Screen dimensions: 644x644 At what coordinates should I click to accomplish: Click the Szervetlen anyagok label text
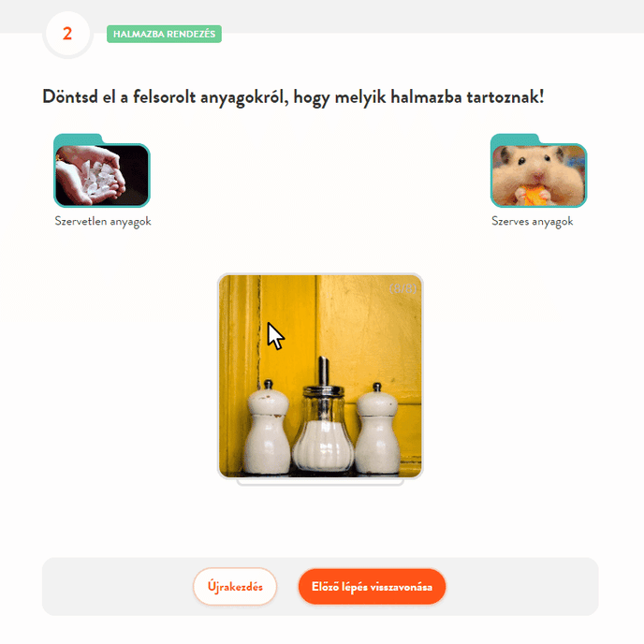103,221
